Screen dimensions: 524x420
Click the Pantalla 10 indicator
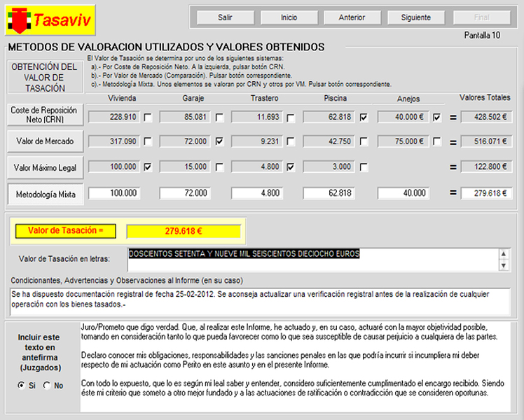482,35
